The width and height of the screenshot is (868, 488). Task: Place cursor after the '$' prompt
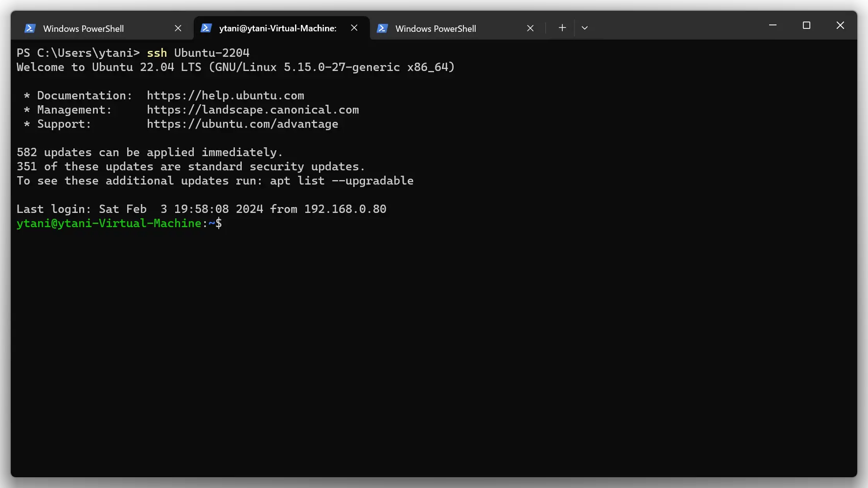[x=226, y=223]
